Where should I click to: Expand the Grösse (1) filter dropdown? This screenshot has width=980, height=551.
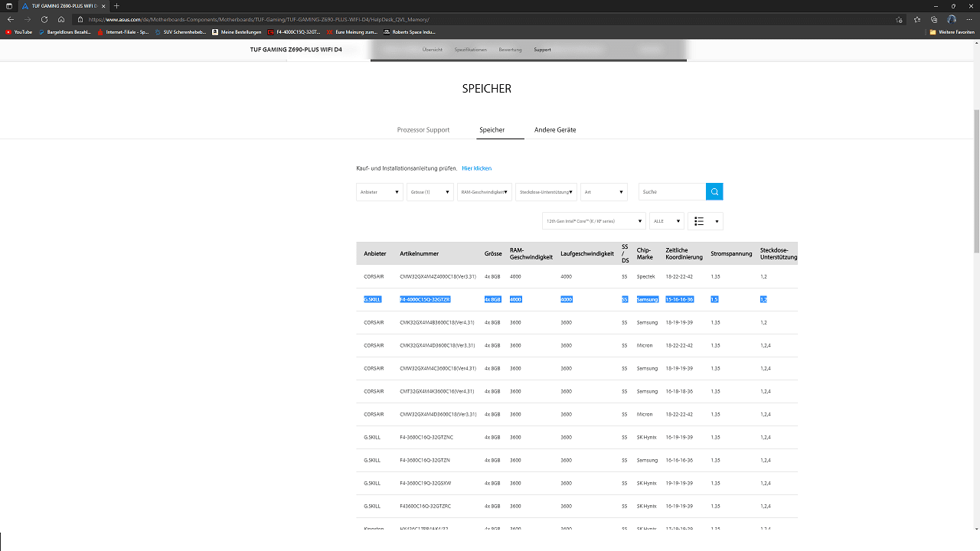click(430, 192)
